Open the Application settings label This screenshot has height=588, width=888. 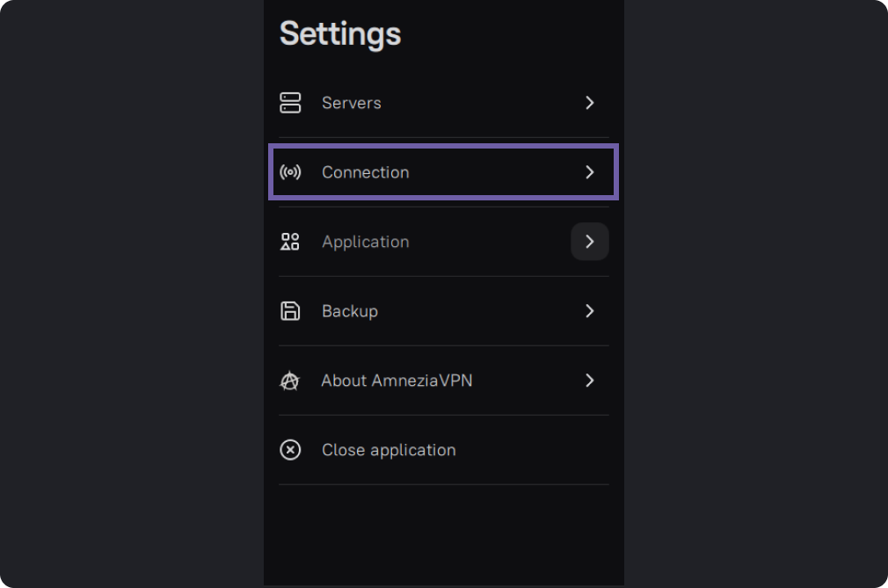[x=365, y=242]
